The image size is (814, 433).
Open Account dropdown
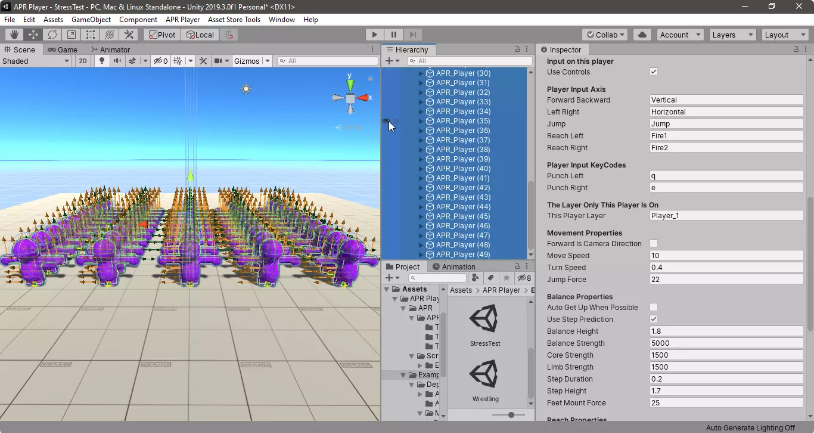680,35
